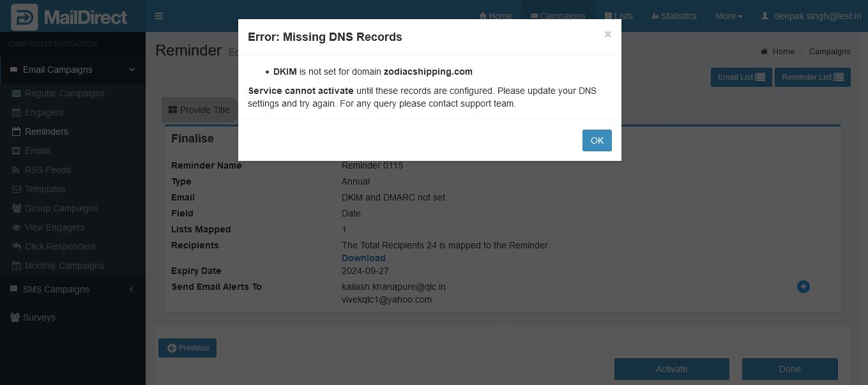Open the Surveys section in the sidebar

39,317
